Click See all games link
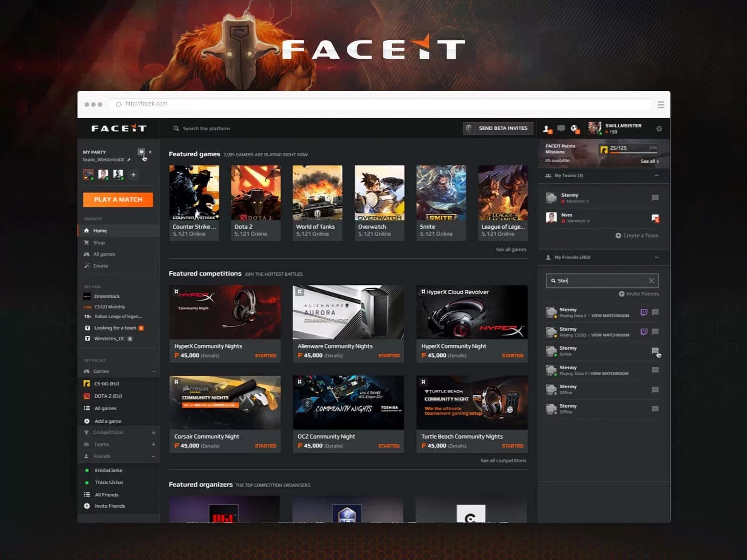Viewport: 747px width, 560px height. coord(511,250)
